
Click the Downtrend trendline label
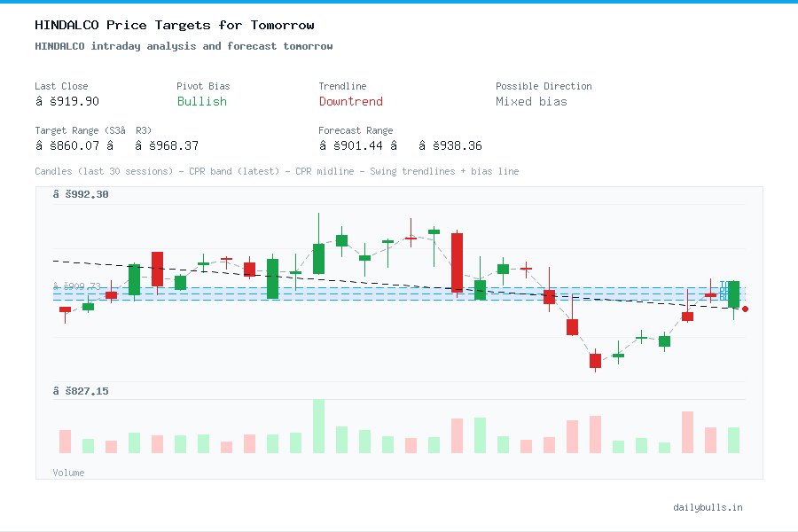(x=351, y=102)
